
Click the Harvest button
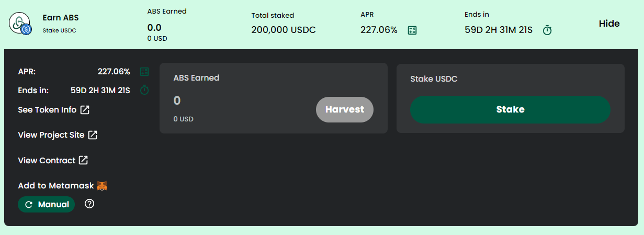pyautogui.click(x=345, y=109)
